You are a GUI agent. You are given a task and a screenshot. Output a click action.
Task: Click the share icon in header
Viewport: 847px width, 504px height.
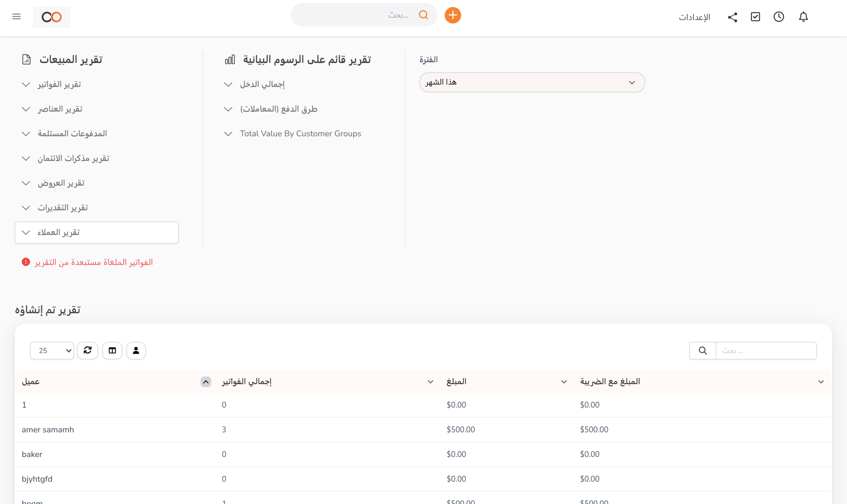[732, 17]
